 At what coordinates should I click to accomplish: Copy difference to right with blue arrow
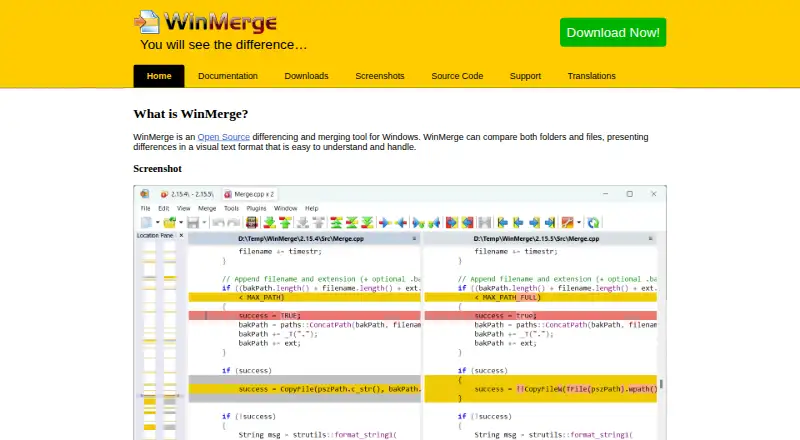(x=385, y=223)
